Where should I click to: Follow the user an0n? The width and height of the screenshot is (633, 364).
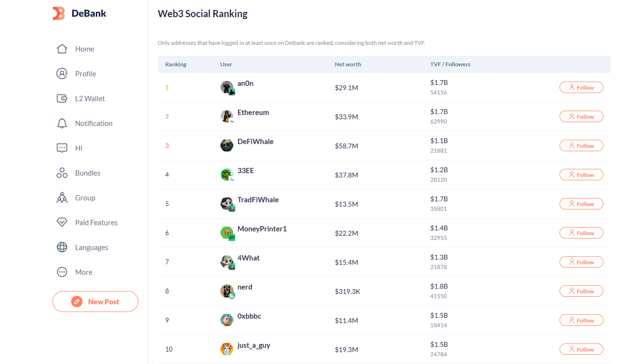(581, 87)
